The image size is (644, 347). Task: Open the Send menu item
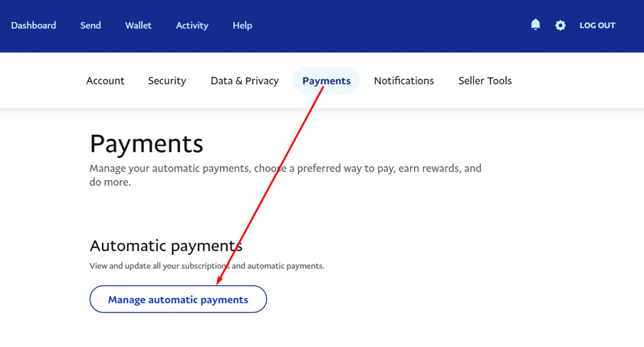(x=91, y=25)
